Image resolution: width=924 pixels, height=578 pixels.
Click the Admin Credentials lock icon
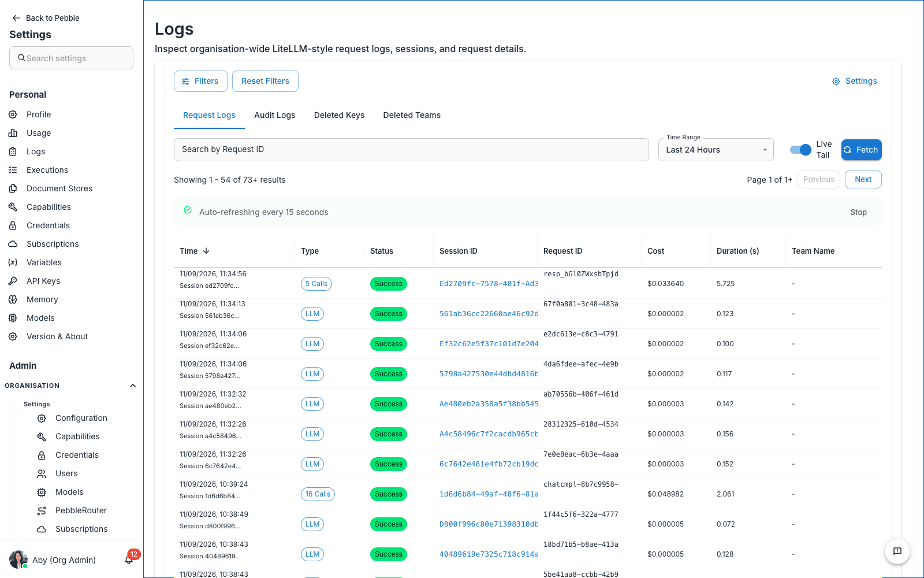42,455
